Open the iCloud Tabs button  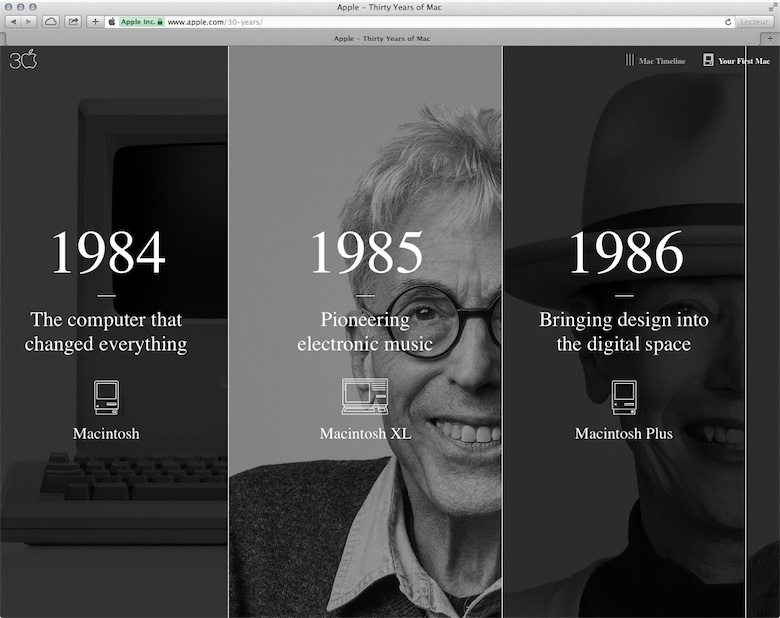[x=50, y=22]
